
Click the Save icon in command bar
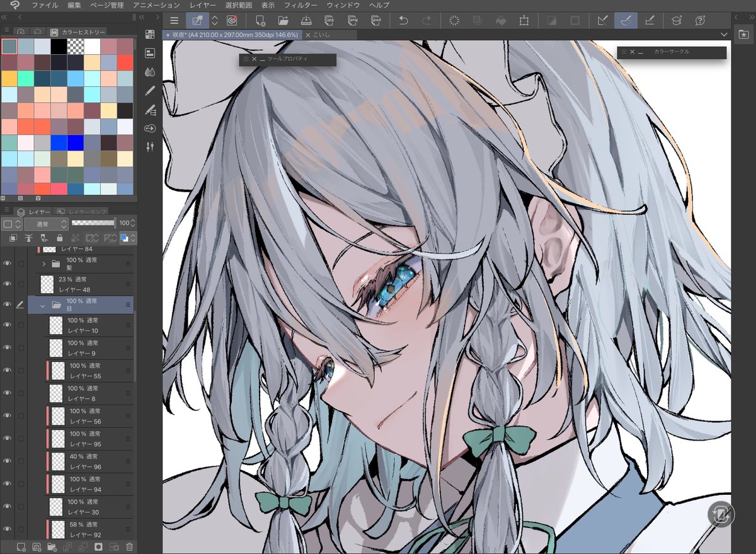[x=306, y=21]
